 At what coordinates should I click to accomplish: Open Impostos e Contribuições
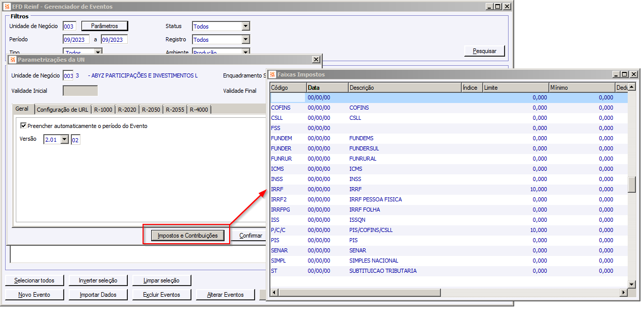pyautogui.click(x=188, y=236)
